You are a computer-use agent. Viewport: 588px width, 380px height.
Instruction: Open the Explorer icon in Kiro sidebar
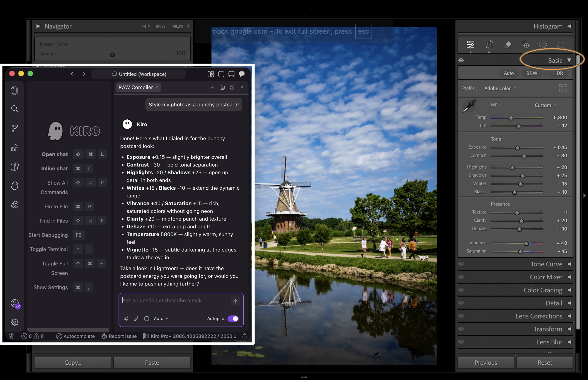tap(14, 90)
